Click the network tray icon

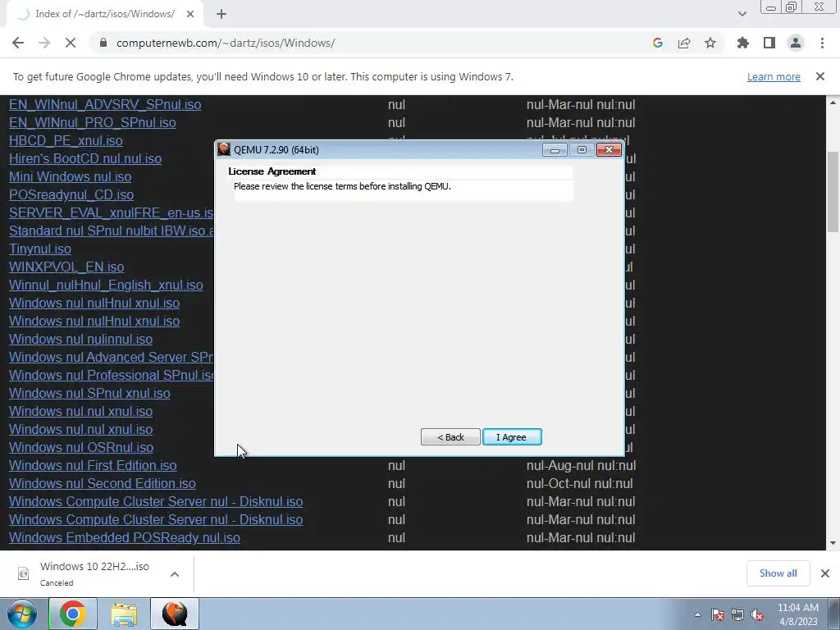(x=737, y=614)
